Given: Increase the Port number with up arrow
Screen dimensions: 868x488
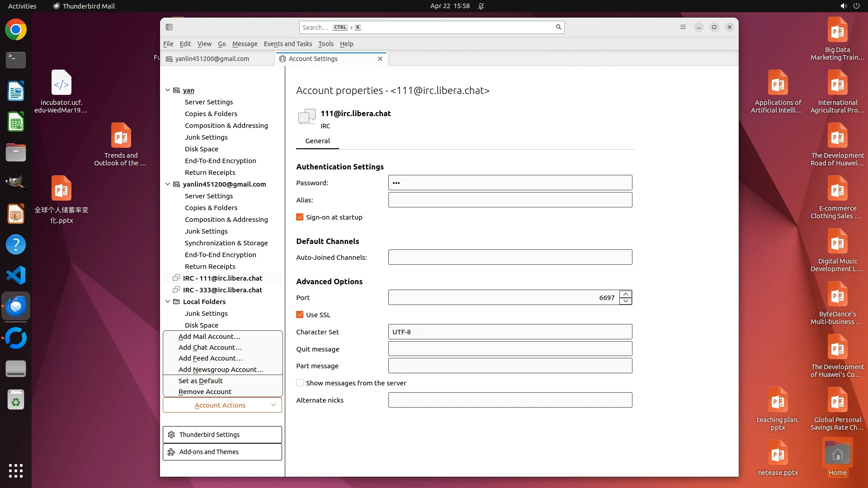Looking at the screenshot, I should coord(626,294).
